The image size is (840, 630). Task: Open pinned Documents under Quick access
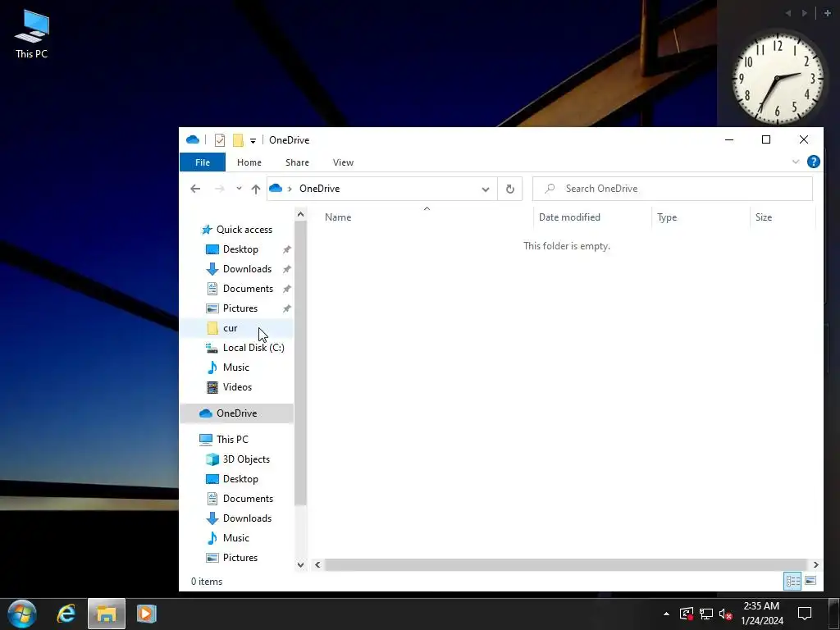(x=248, y=289)
